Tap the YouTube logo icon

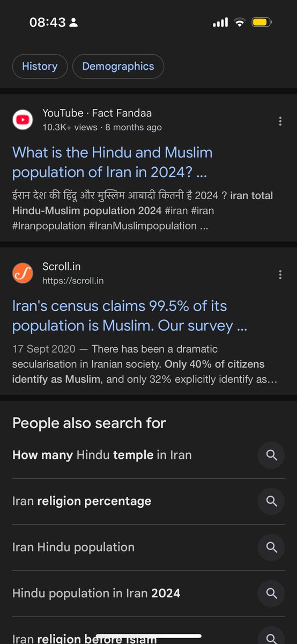(23, 120)
